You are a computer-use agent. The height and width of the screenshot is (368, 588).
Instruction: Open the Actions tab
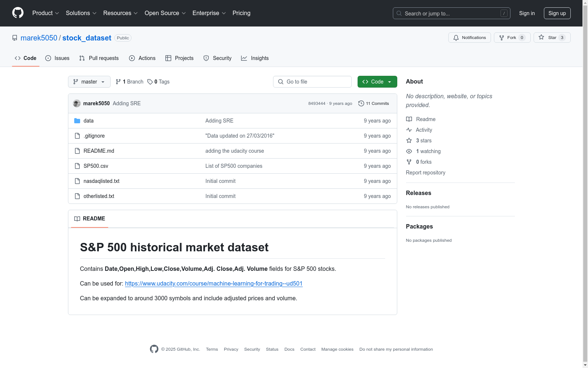[142, 58]
